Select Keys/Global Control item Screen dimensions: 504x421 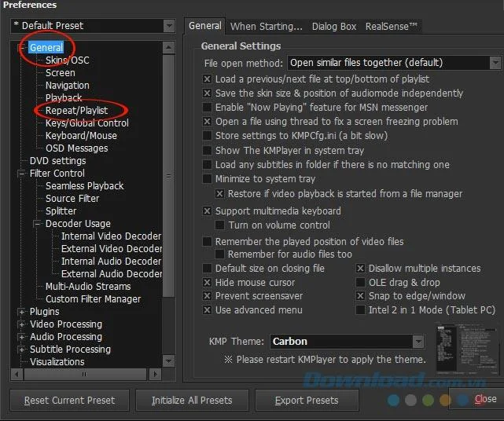coord(86,123)
